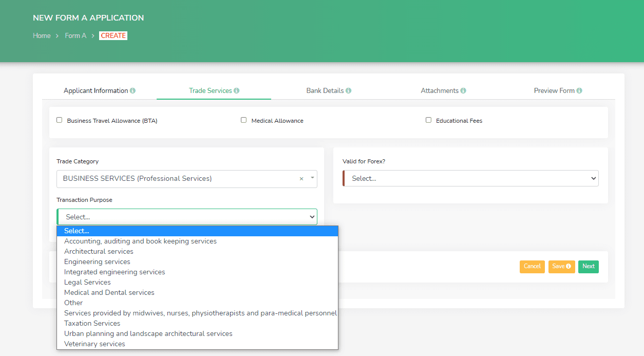
Task: Tick the Educational Fees checkbox
Action: [428, 120]
